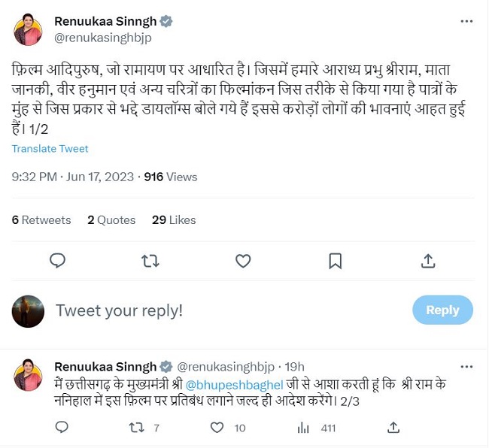Reply to the 2/3 thread tweet
This screenshot has width=489, height=448.
(62, 428)
